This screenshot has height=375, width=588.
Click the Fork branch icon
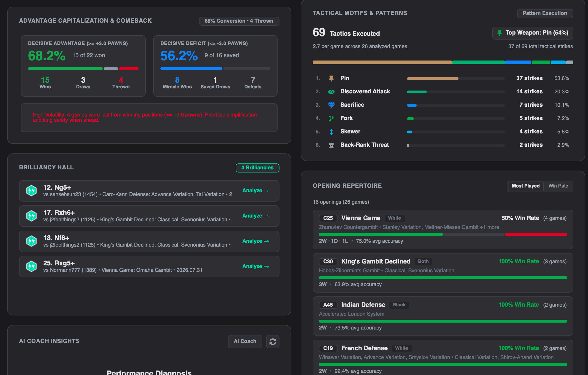pyautogui.click(x=331, y=118)
